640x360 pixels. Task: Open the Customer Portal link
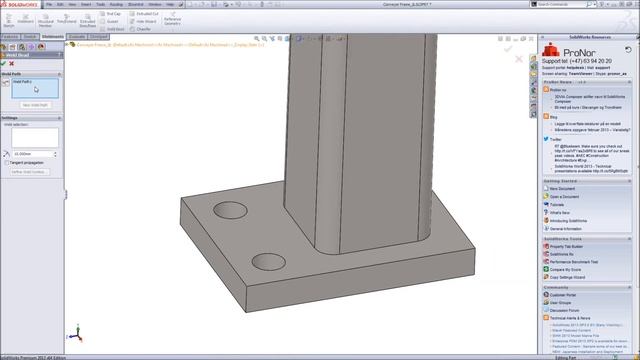click(563, 295)
